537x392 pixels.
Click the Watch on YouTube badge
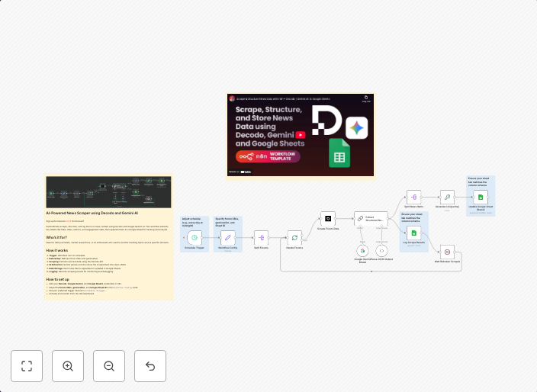[x=240, y=172]
